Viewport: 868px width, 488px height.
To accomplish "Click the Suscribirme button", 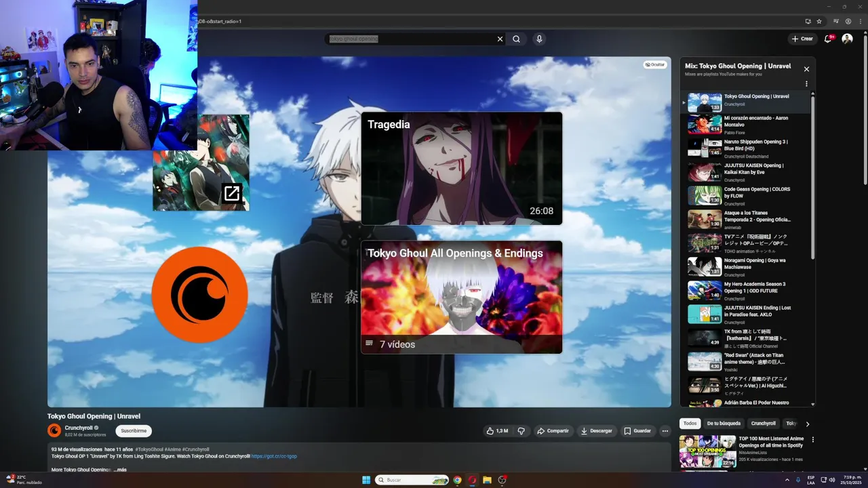I will tap(134, 430).
